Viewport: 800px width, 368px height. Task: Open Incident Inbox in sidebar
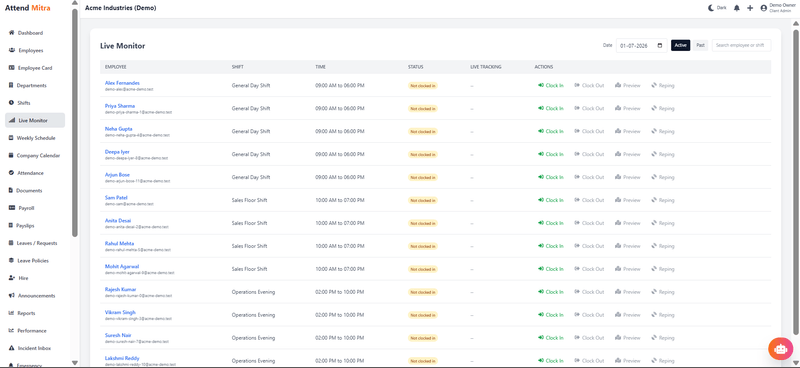click(x=30, y=348)
